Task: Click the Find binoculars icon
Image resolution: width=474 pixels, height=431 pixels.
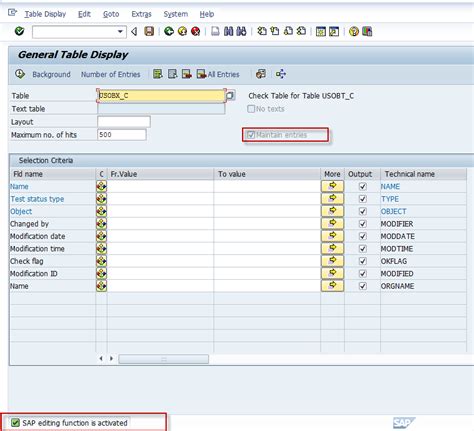Action: [228, 31]
